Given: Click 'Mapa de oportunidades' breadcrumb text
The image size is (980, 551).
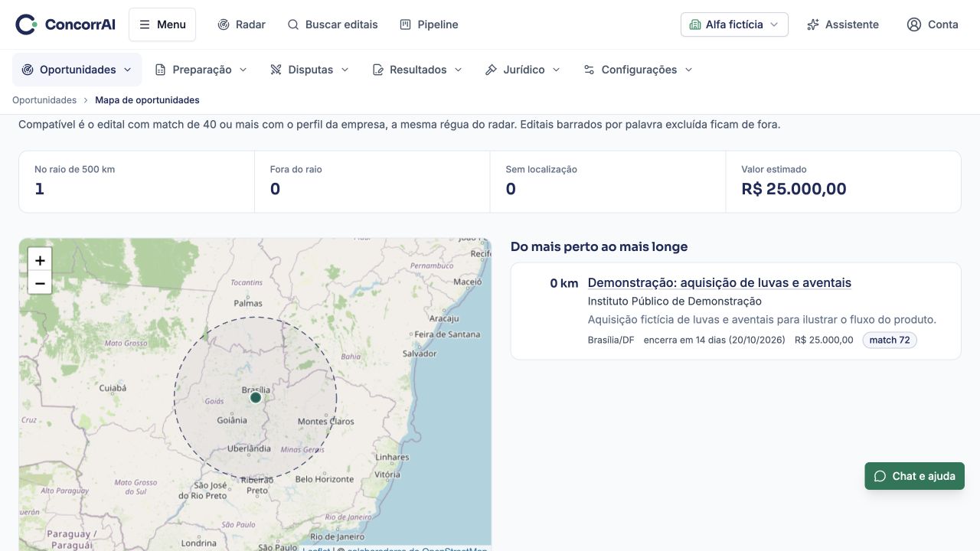Looking at the screenshot, I should point(147,100).
